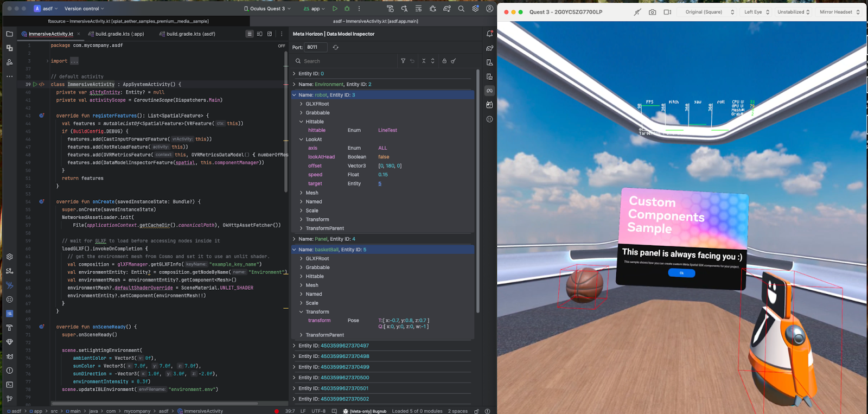Click the Debug app bug icon

click(x=347, y=9)
